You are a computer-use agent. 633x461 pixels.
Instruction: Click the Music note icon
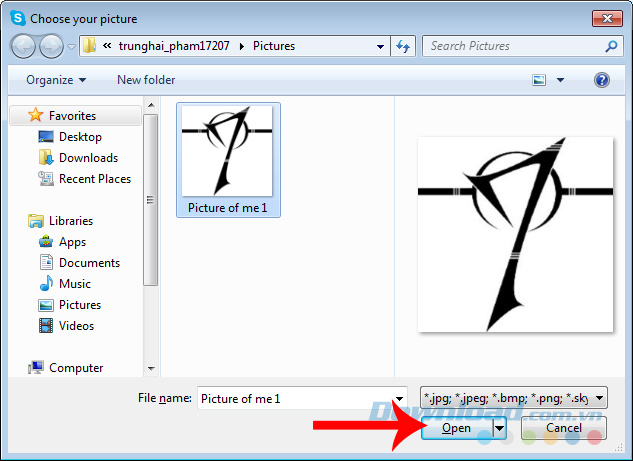pos(46,283)
